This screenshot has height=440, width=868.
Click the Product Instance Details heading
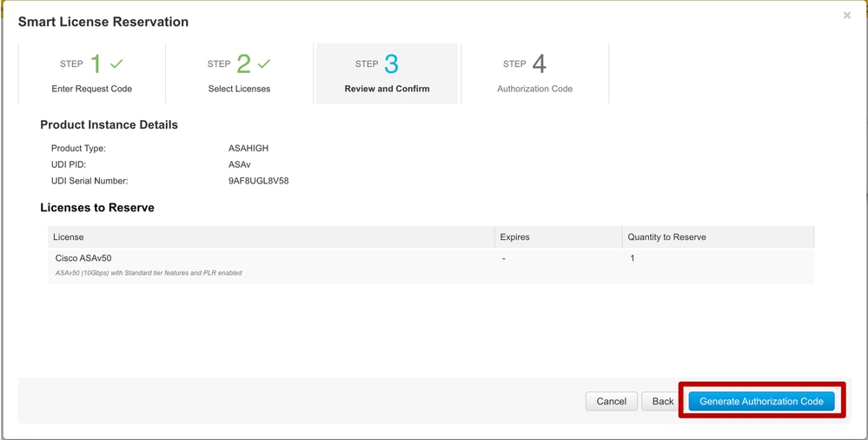109,124
